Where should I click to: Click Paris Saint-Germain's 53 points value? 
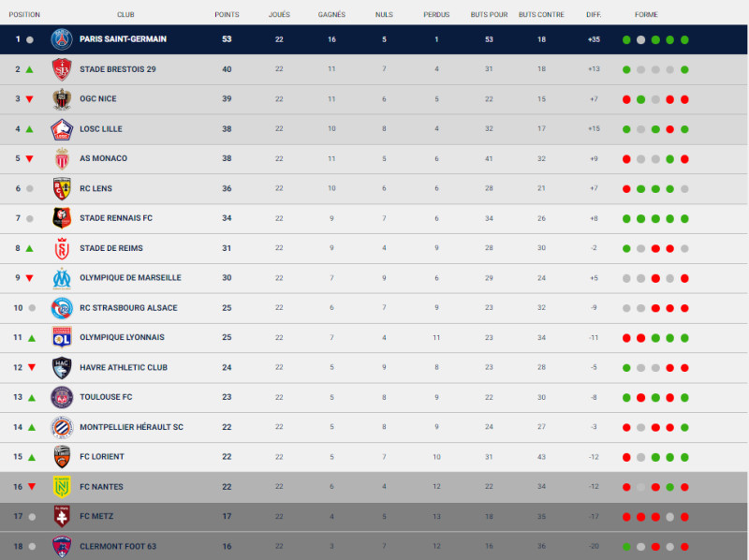click(x=227, y=39)
